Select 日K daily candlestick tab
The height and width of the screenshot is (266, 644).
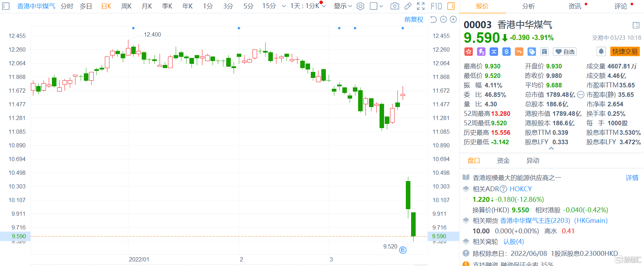106,6
